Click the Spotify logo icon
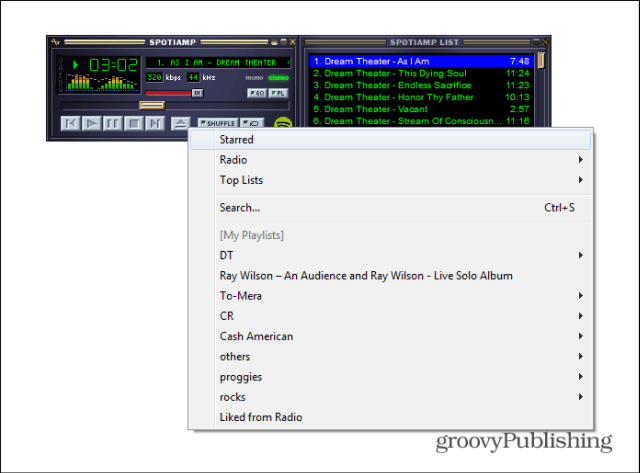Image resolution: width=640 pixels, height=473 pixels. click(x=282, y=122)
